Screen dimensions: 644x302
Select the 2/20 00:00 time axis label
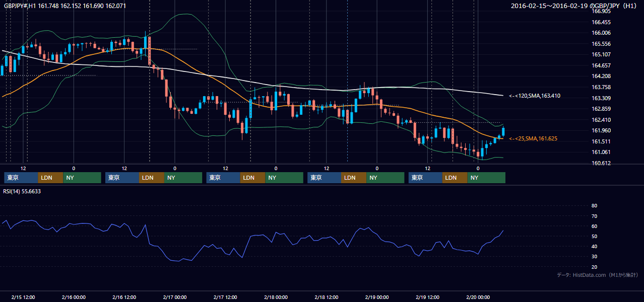(478, 297)
